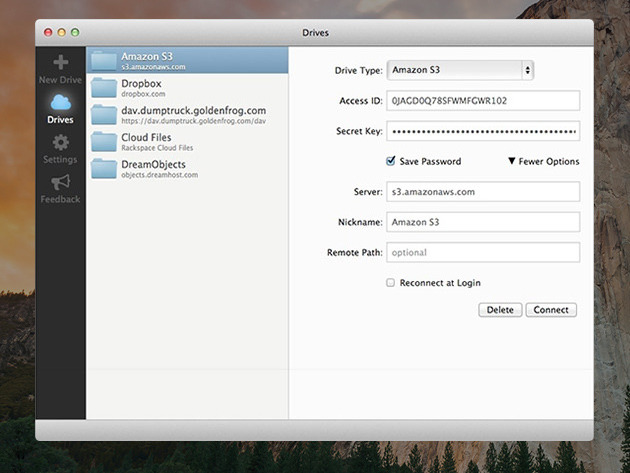Click the Dropbox folder icon

(104, 88)
